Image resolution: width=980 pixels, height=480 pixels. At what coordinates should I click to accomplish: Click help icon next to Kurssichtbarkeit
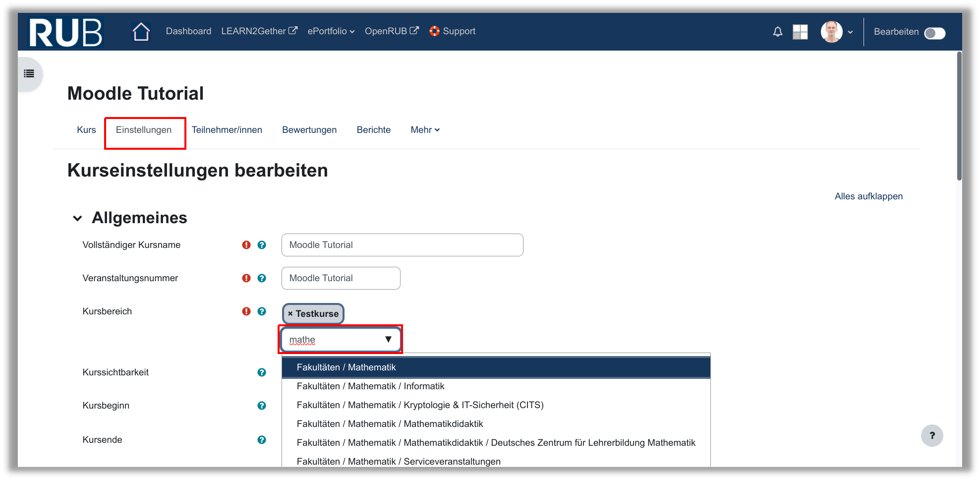[x=262, y=372]
